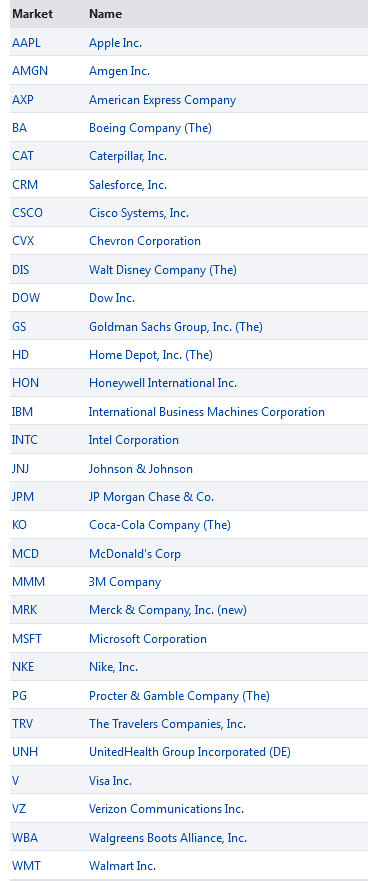Open American Express Company link

click(162, 100)
